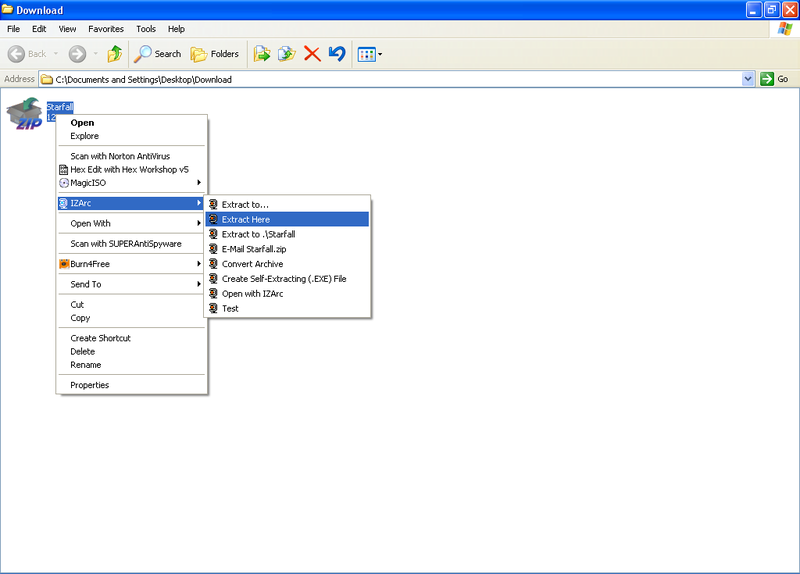Click IZArc icon beside Test
Screen dimensions: 800x574
tap(213, 308)
